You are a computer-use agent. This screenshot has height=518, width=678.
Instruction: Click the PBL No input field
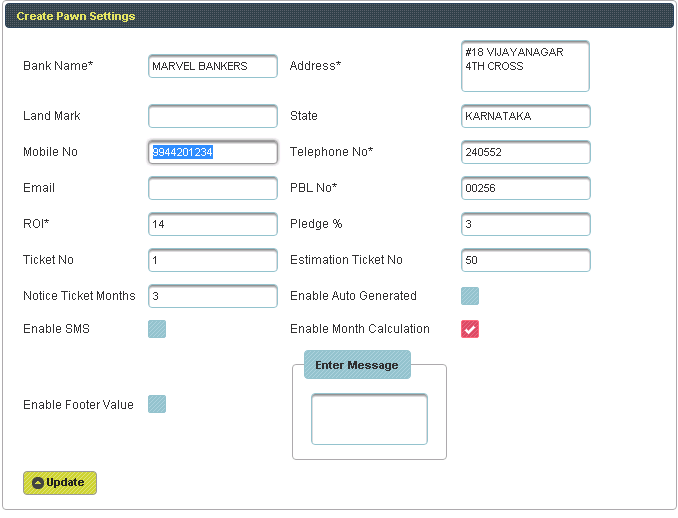(x=525, y=188)
